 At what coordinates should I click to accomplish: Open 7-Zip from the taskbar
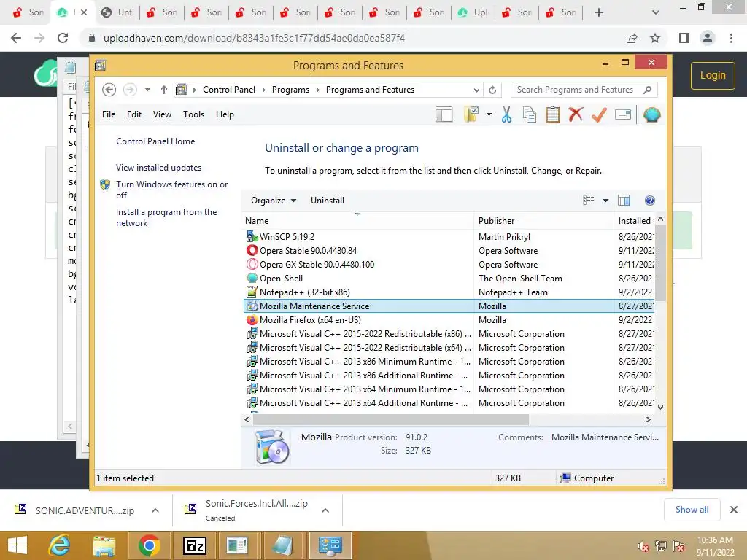pyautogui.click(x=195, y=545)
